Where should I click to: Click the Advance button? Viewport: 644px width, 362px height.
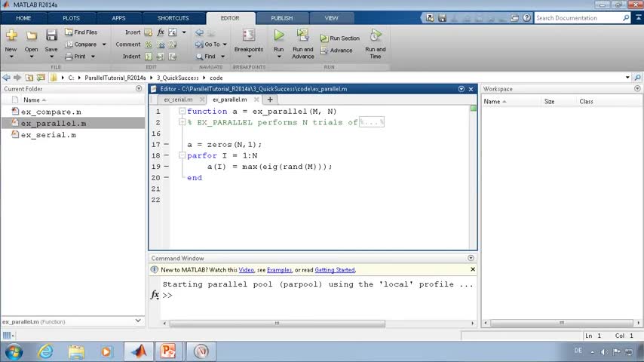336,50
